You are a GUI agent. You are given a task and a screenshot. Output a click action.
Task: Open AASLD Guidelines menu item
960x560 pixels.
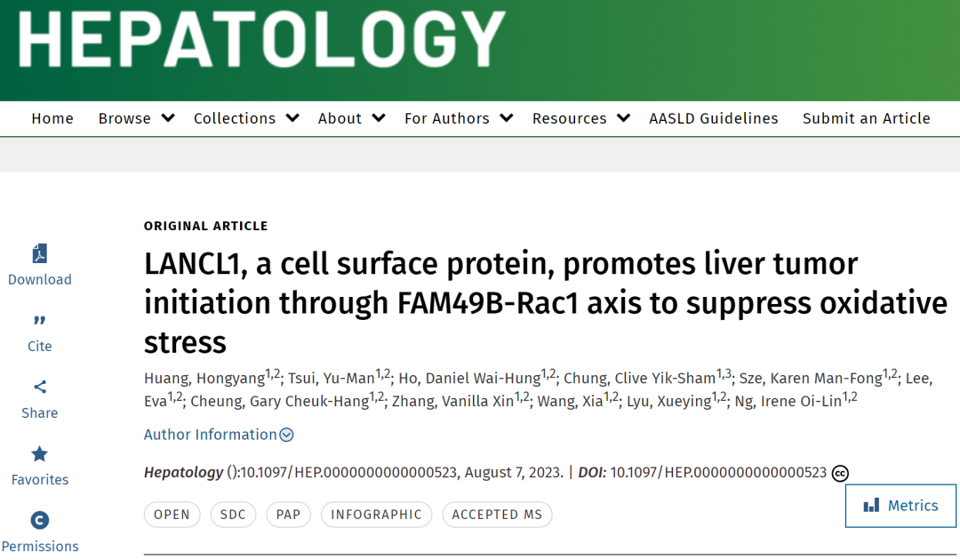714,118
